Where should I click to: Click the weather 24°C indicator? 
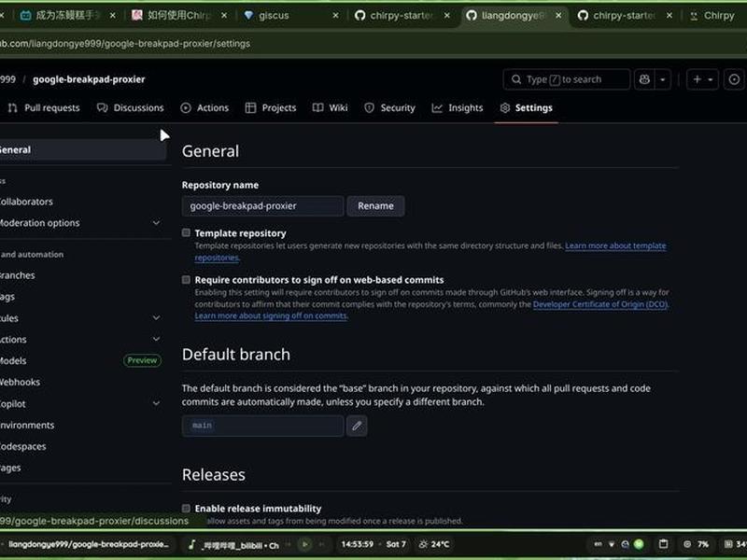(x=434, y=544)
